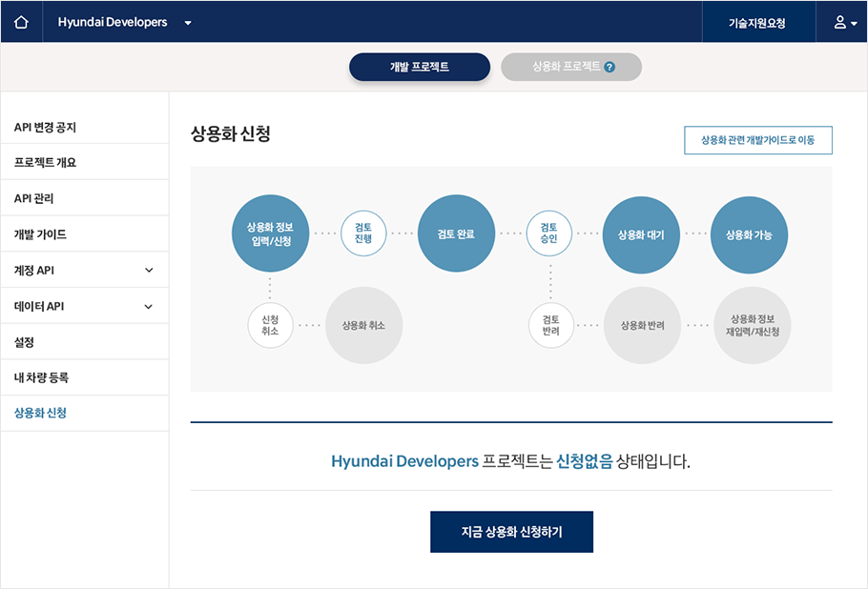The height and width of the screenshot is (589, 868).
Task: Open the user account icon menu
Action: 839,22
